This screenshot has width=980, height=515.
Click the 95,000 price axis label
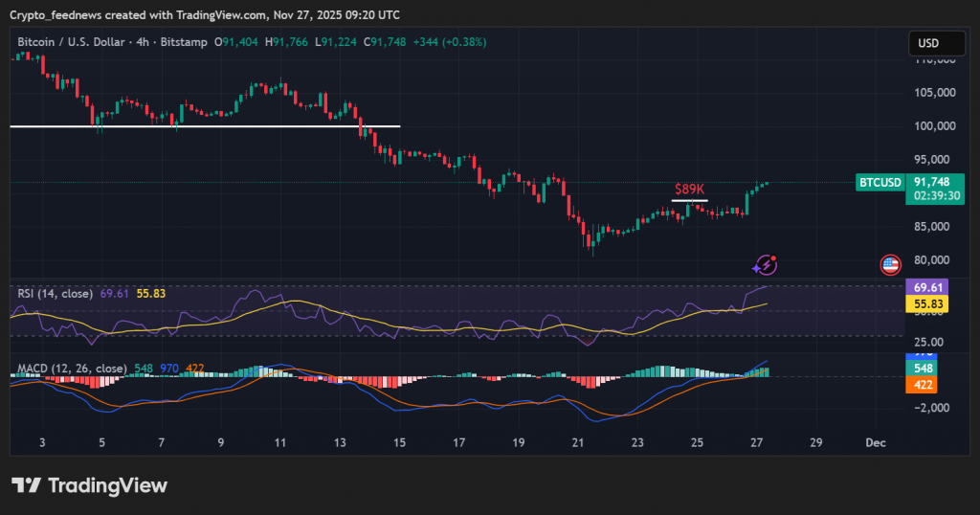click(931, 159)
